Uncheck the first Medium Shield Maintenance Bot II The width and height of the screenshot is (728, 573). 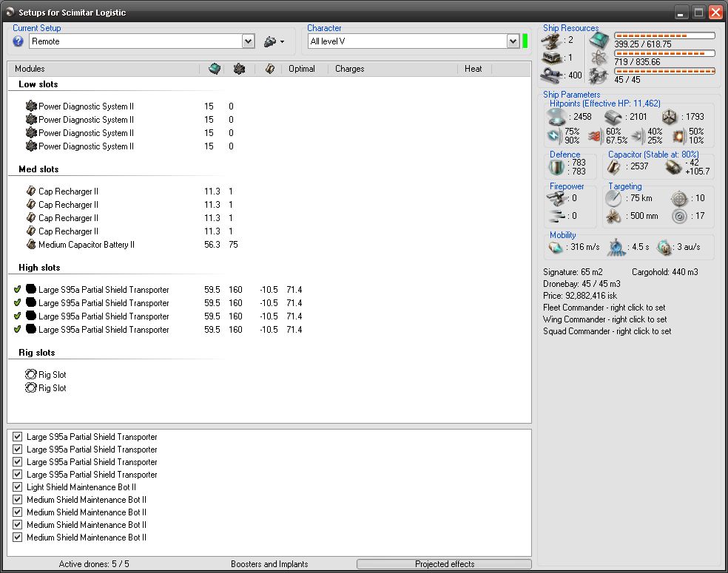[x=17, y=499]
